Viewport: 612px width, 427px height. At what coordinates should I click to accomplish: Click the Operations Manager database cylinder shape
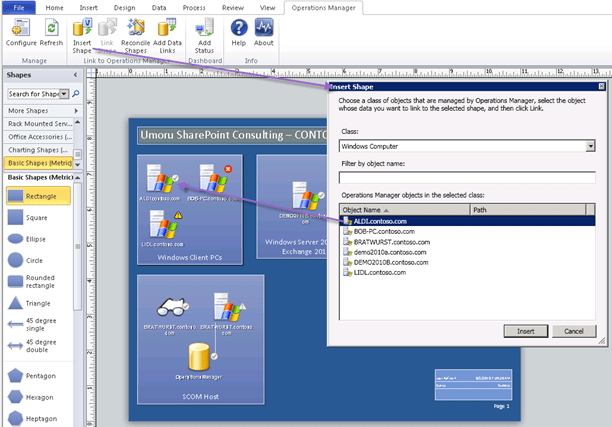point(199,357)
